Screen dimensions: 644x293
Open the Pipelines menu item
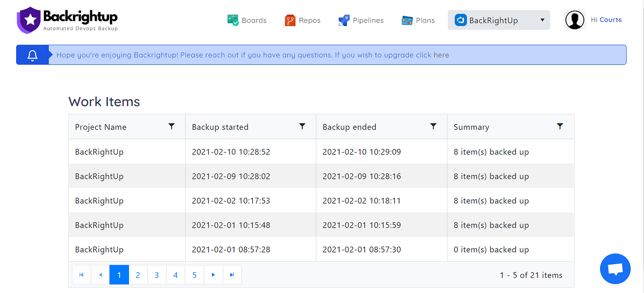coord(361,21)
